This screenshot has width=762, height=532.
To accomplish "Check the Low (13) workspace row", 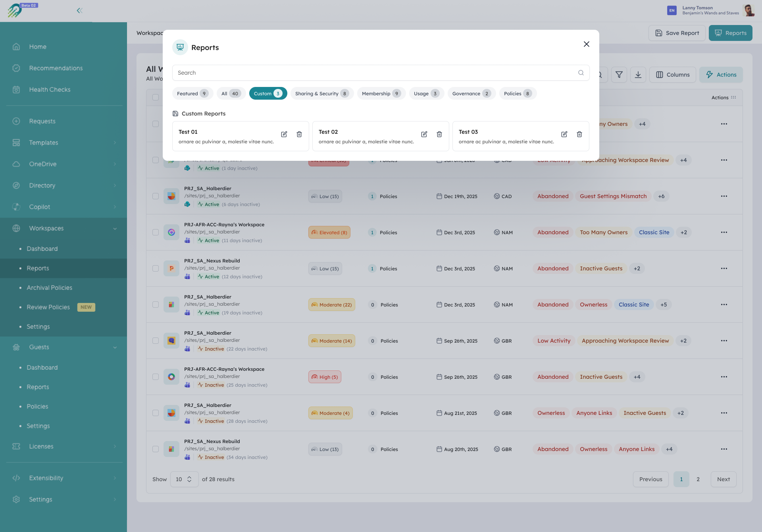I will 156,449.
